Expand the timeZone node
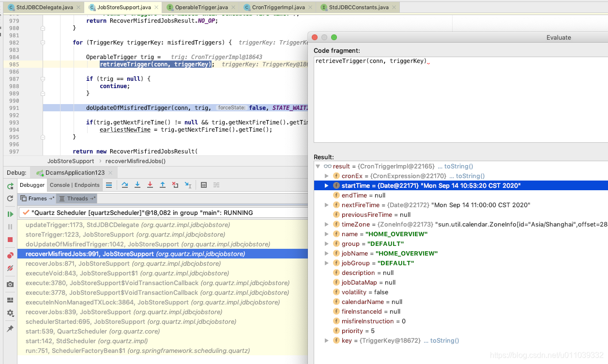 click(327, 224)
